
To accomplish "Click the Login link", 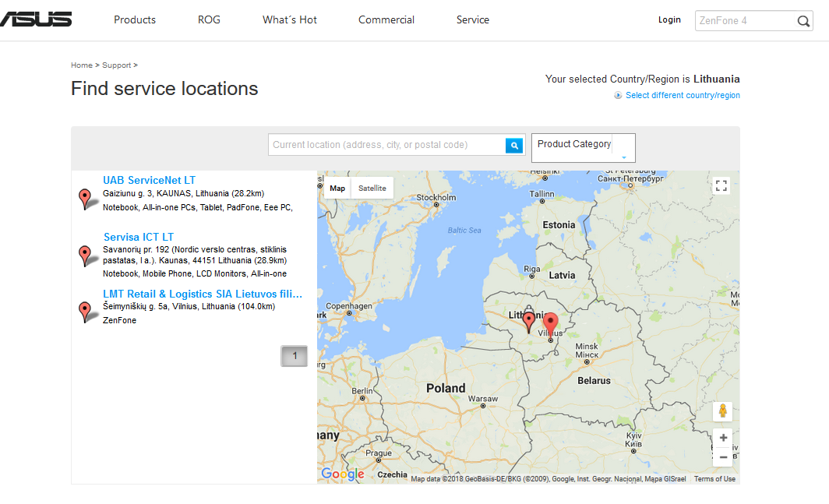I will click(x=669, y=19).
